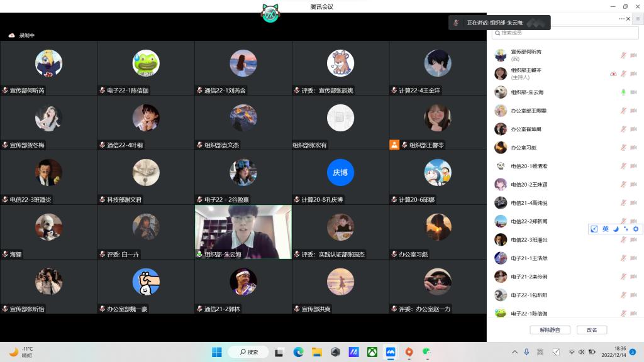Click the more options dots in members panel
644x362 pixels.
[622, 19]
